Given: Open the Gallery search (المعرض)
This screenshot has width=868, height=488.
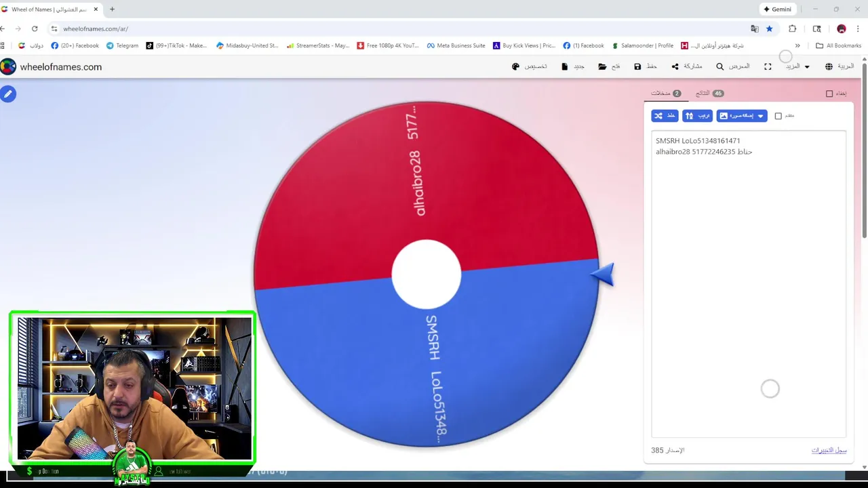Looking at the screenshot, I should pyautogui.click(x=733, y=66).
